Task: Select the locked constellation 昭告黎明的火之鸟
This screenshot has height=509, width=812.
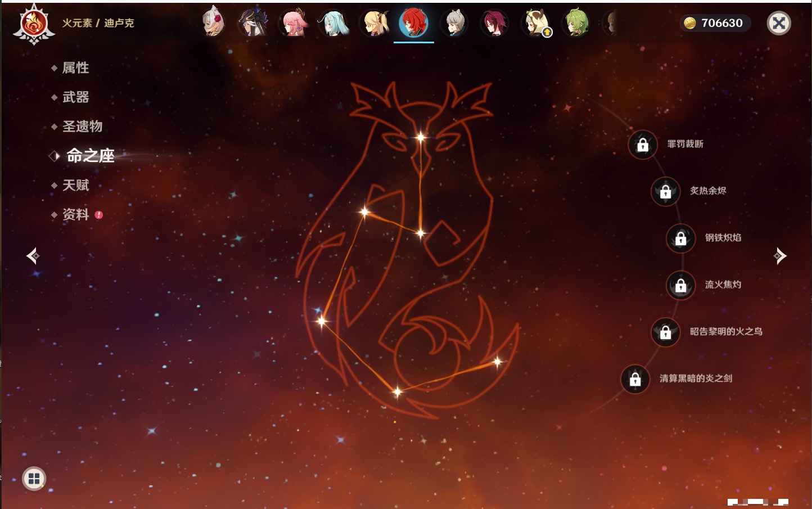Action: (x=665, y=332)
